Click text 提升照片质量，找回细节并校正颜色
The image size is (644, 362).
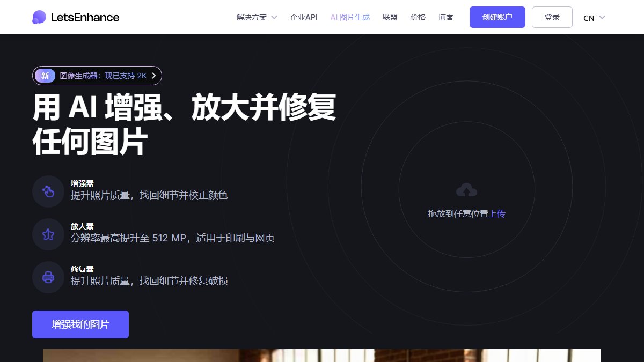tap(149, 195)
